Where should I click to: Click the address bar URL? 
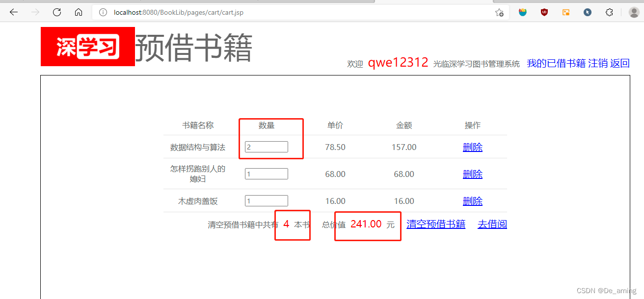179,12
